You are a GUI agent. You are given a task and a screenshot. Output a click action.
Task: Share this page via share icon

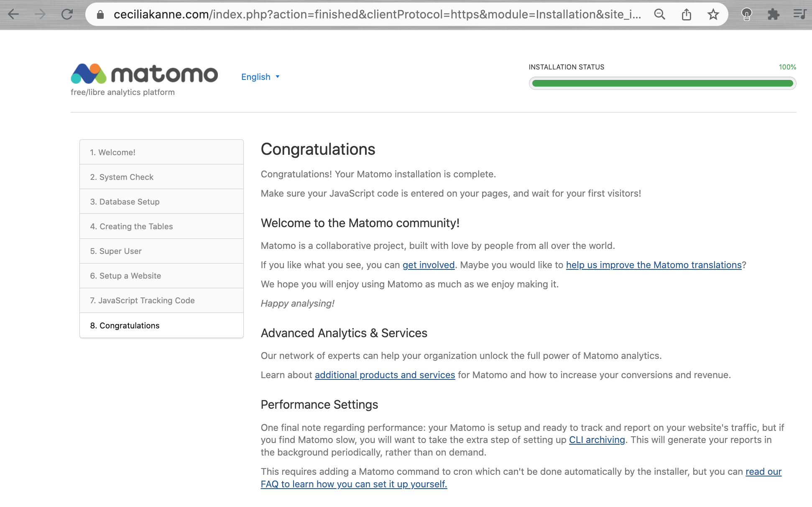[687, 15]
